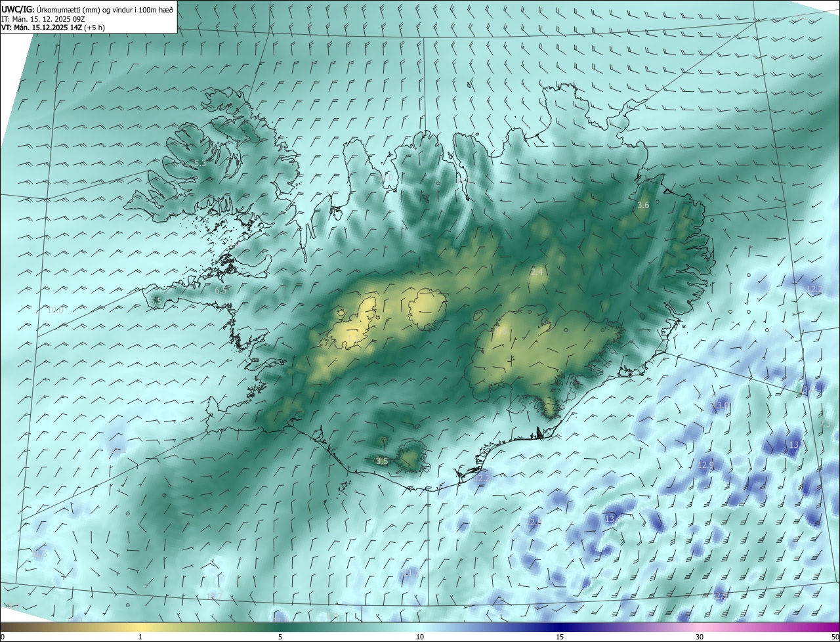Click the '15' tick on the color scale

point(560,637)
